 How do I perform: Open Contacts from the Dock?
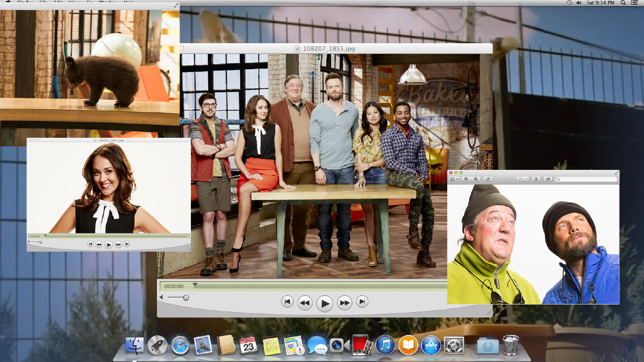point(226,346)
